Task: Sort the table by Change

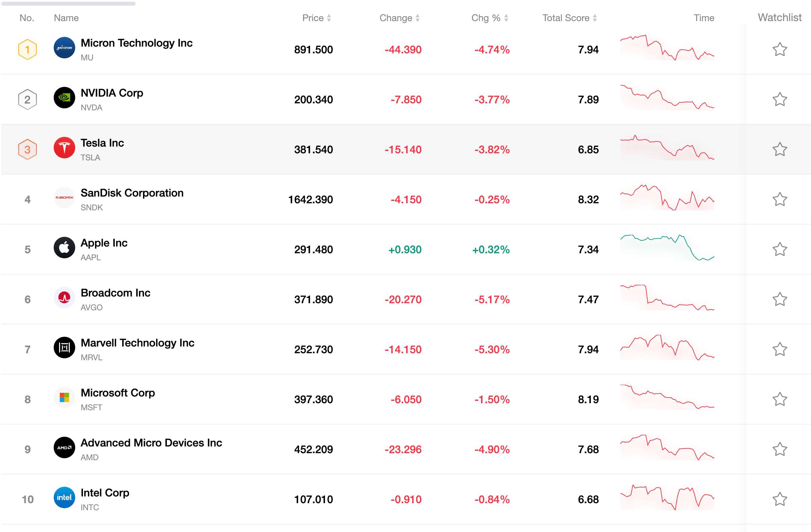Action: [399, 18]
